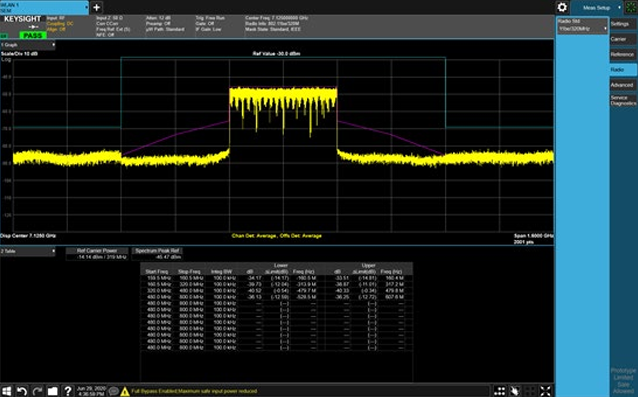The width and height of the screenshot is (638, 397).
Task: Open the 2 Table window dropdown
Action: click(28, 251)
